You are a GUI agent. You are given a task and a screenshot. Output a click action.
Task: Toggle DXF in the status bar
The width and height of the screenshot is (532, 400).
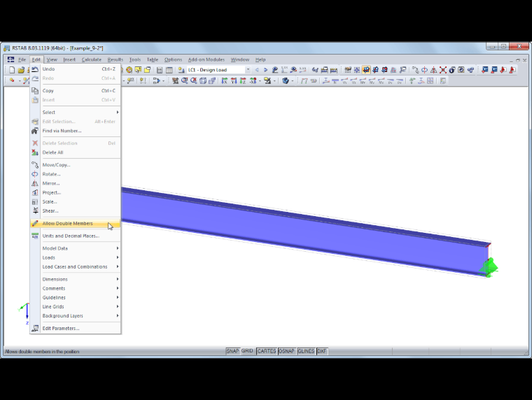pyautogui.click(x=321, y=351)
